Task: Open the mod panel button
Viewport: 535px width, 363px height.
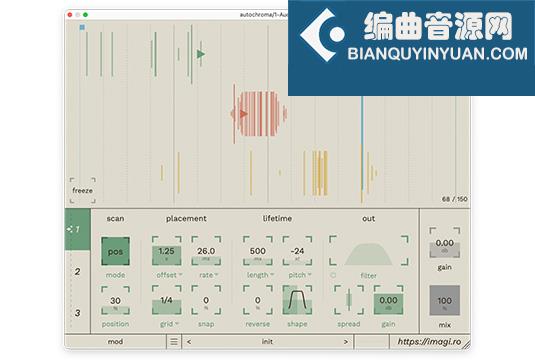Action: point(115,342)
